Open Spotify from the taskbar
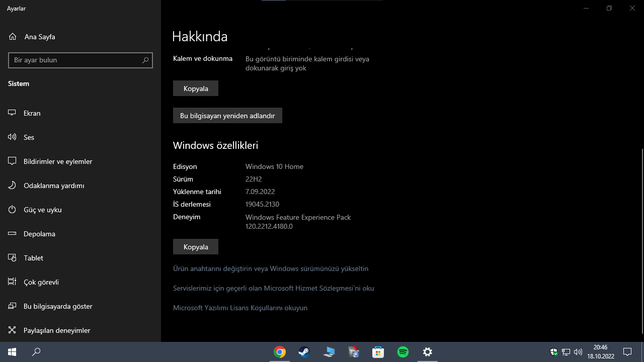 403,352
